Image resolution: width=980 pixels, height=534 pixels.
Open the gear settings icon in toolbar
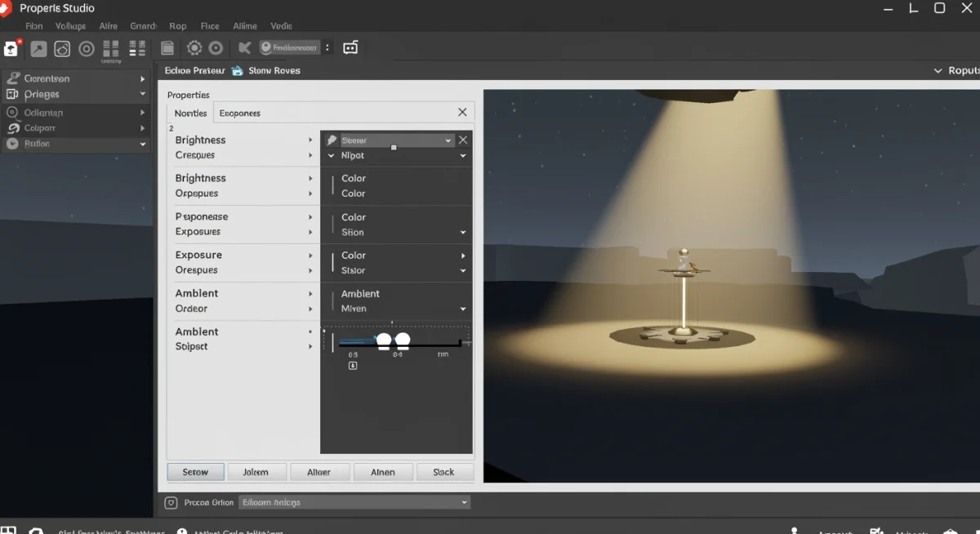click(194, 48)
